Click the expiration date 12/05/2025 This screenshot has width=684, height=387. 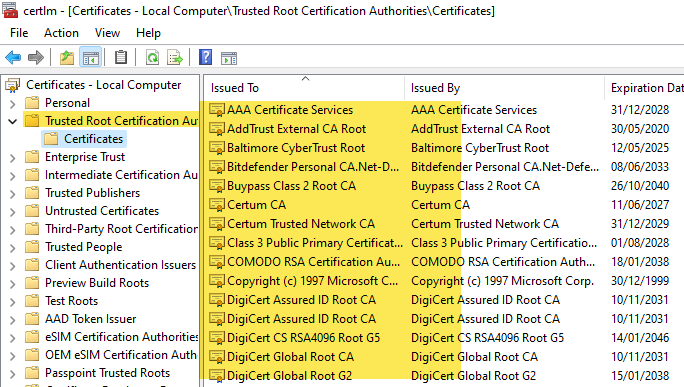click(x=640, y=148)
